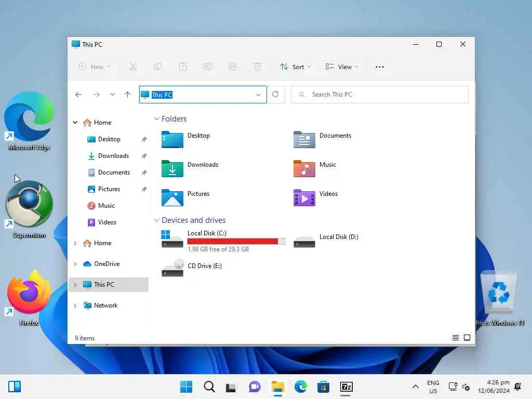Select Supermium desktop shortcut
Screen dimensions: 532x399
[29, 209]
